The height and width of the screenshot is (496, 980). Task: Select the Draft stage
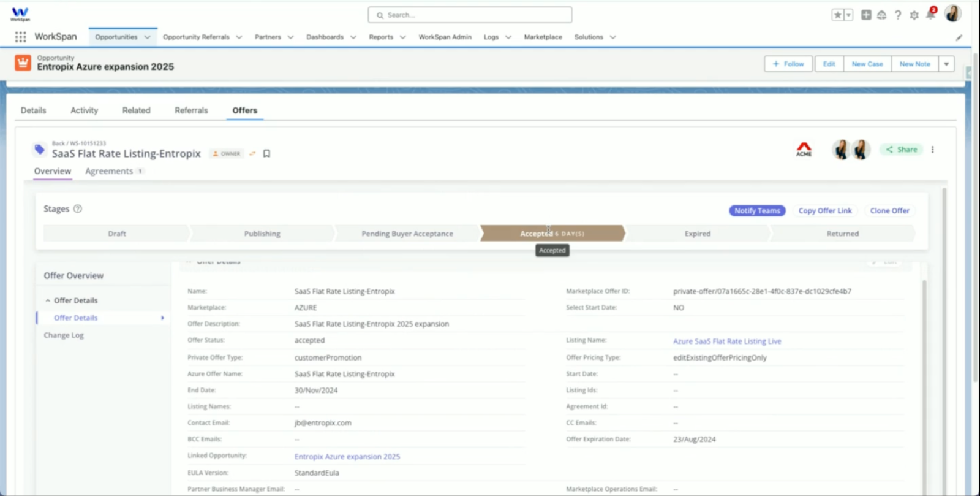(x=116, y=234)
